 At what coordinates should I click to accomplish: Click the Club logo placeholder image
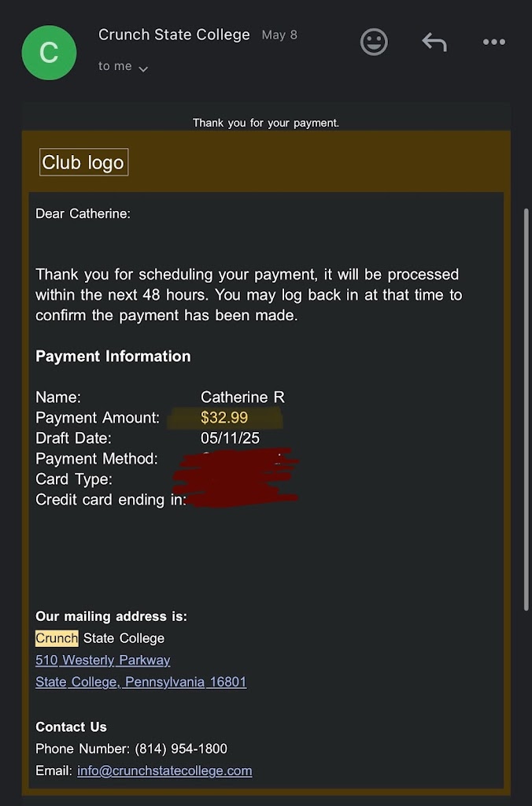pyautogui.click(x=83, y=162)
